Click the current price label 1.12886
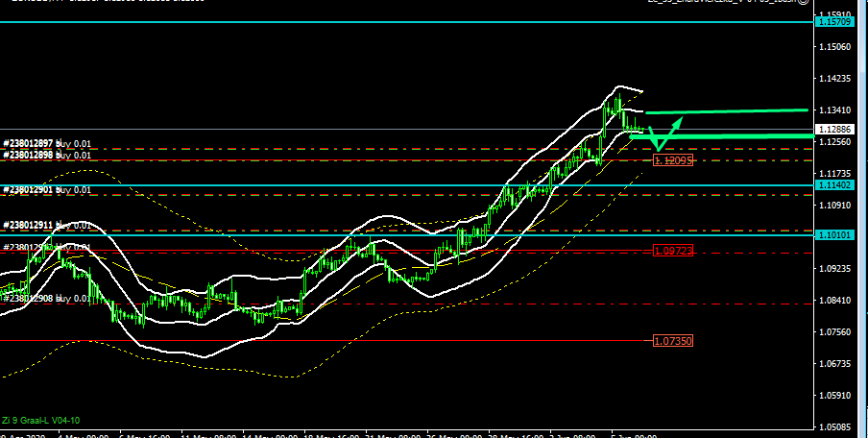Image resolution: width=868 pixels, height=438 pixels. tap(834, 129)
